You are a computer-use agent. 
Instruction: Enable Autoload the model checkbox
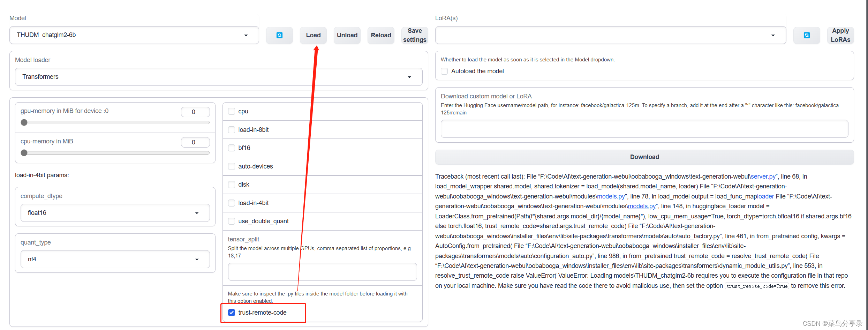[444, 71]
